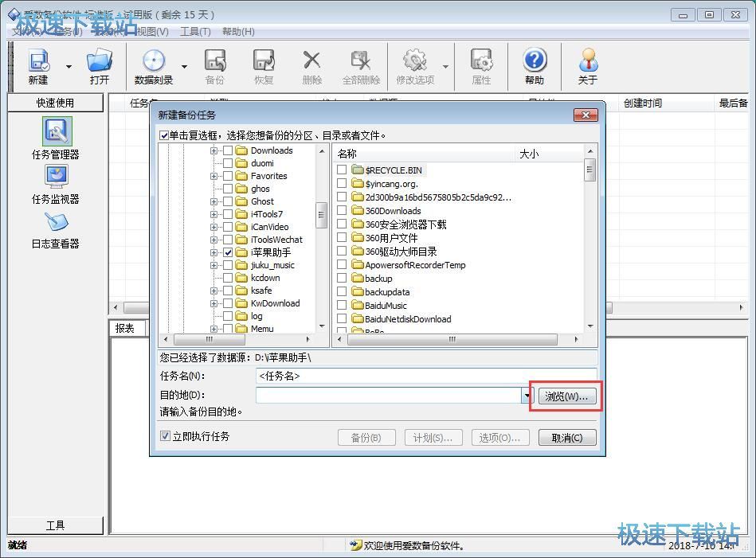756x558 pixels.
Task: Click the 关于 (About) person icon
Action: tap(588, 66)
